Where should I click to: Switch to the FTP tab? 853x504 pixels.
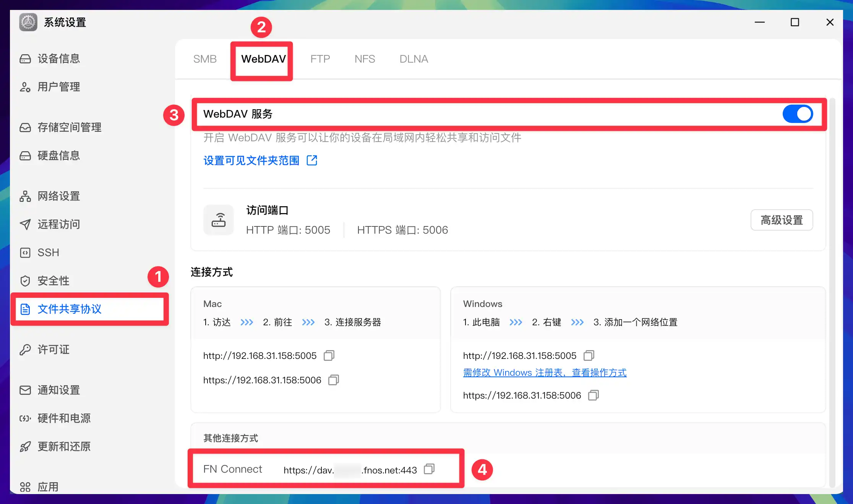[320, 59]
